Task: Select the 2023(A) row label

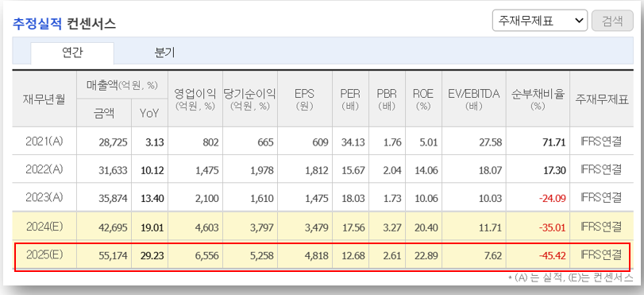Action: click(x=44, y=197)
